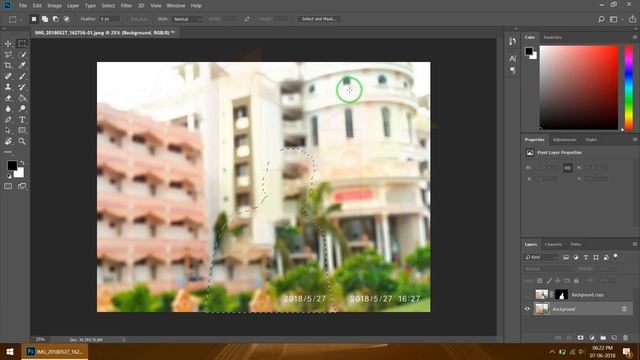Screen dimensions: 640x360
Task: Add a layer mask in Layers panel
Action: tap(580, 338)
